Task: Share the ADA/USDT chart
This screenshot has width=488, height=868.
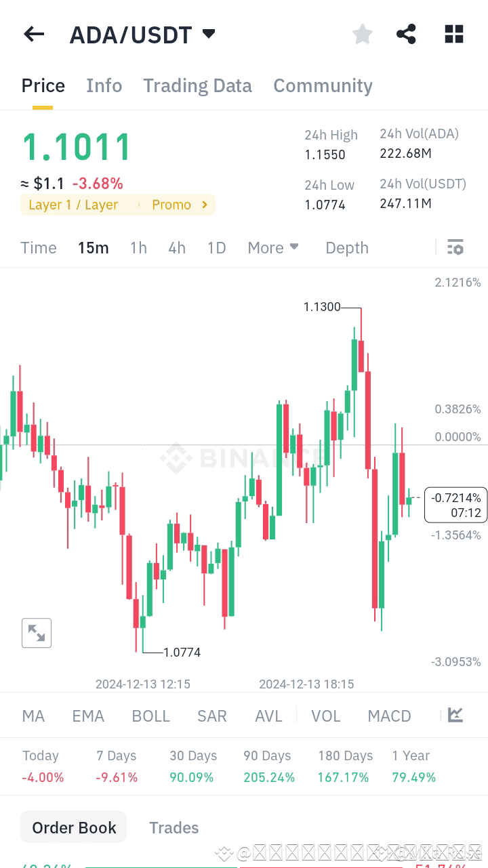Action: (x=406, y=34)
